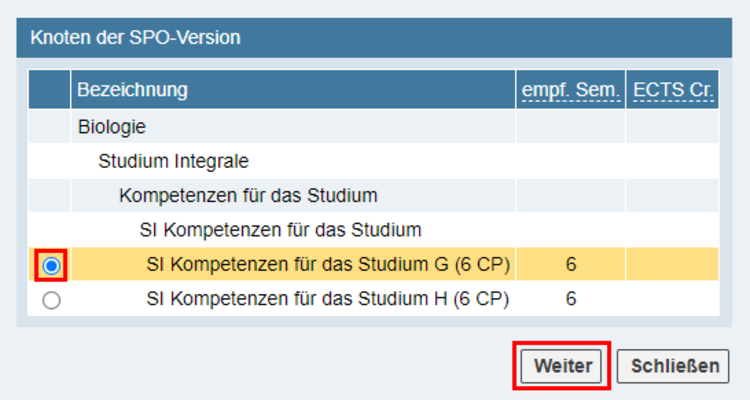Click the Weiter button

pyautogui.click(x=561, y=366)
